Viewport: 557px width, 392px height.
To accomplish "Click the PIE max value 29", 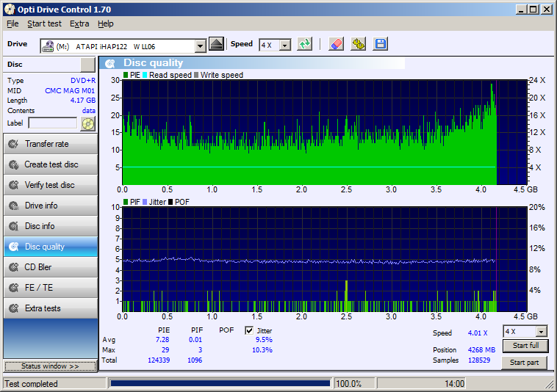I will [x=165, y=350].
